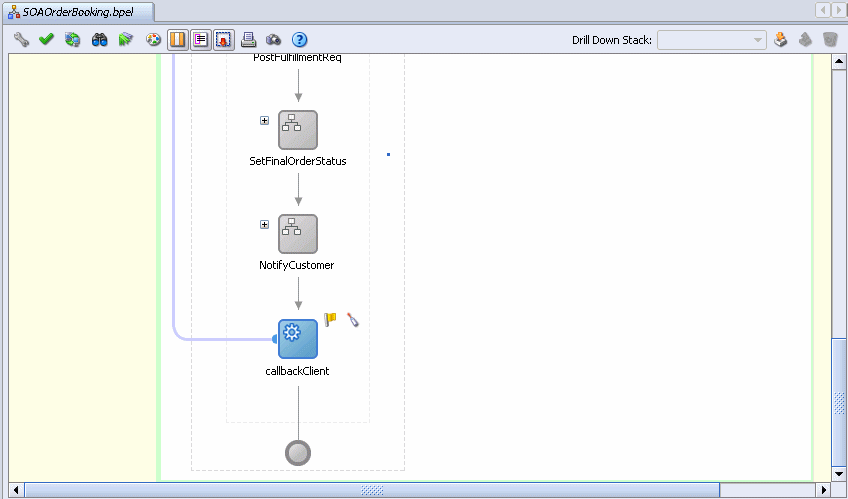Expand the SetFinalOrderStatus scope
This screenshot has height=499, width=848.
pyautogui.click(x=264, y=121)
